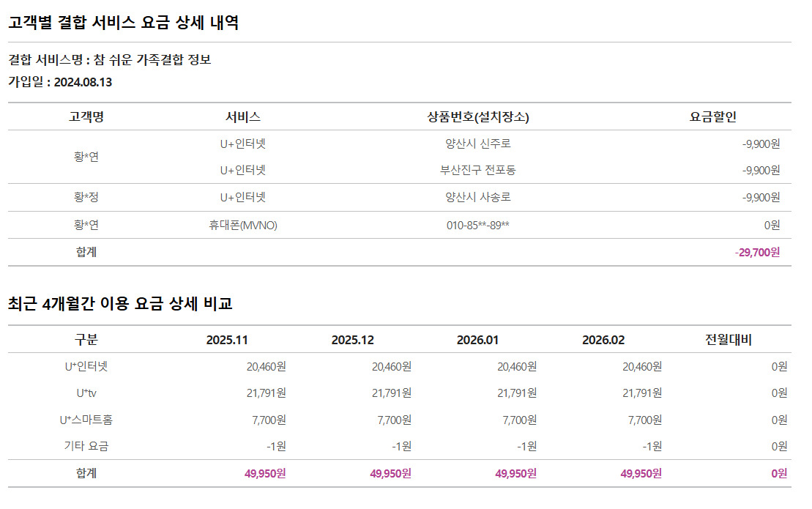The image size is (812, 509).
Task: Click the U+tv row label
Action: click(x=86, y=393)
